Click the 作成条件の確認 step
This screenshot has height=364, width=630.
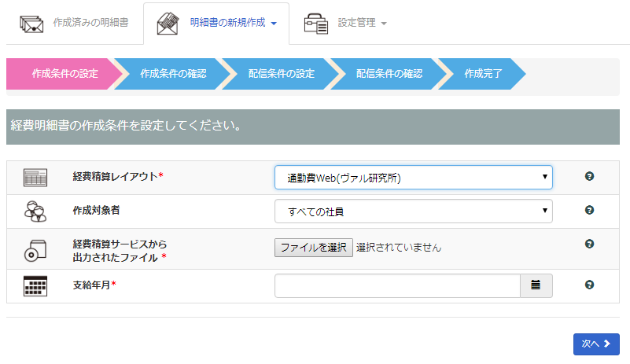click(x=173, y=74)
